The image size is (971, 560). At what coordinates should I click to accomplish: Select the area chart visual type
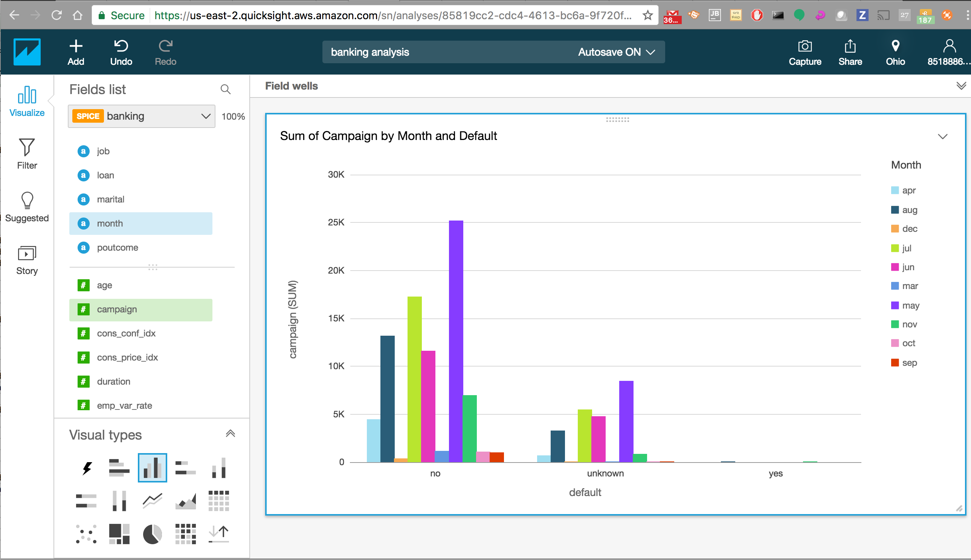tap(186, 501)
